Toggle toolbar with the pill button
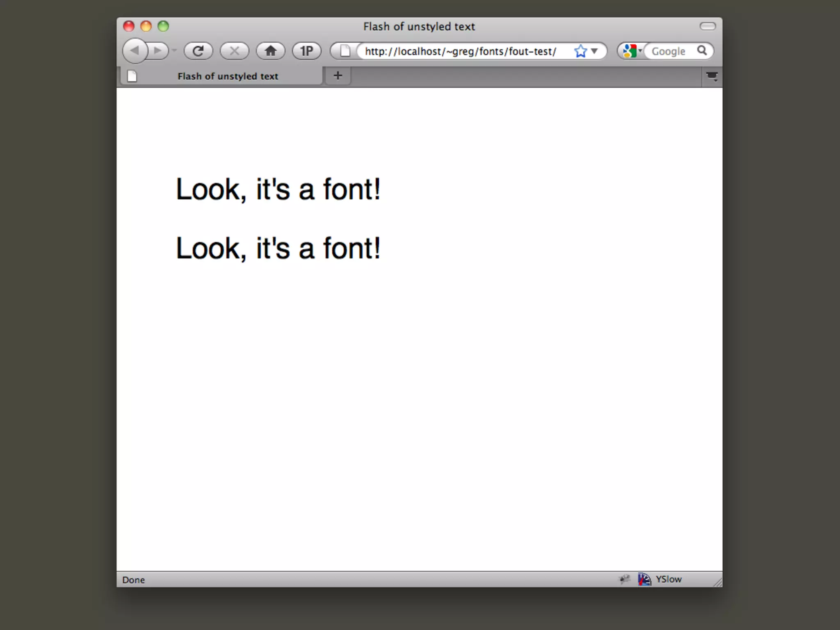840x630 pixels. 708,26
